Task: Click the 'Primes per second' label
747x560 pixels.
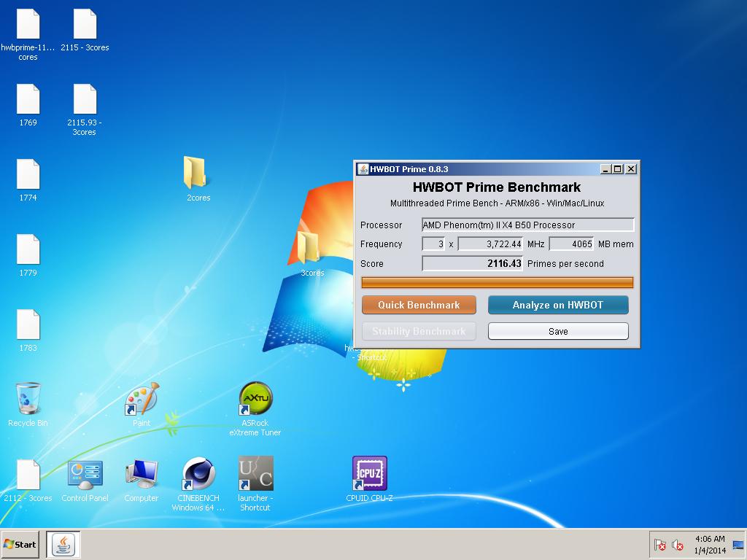Action: click(565, 264)
